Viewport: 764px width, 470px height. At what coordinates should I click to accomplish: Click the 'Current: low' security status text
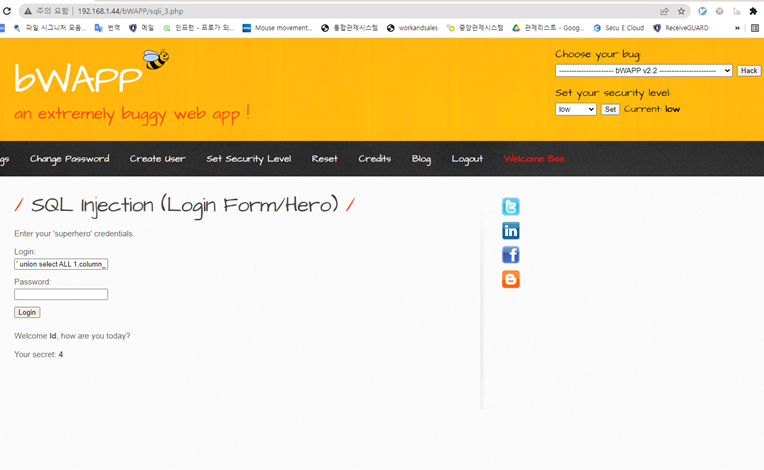click(652, 109)
